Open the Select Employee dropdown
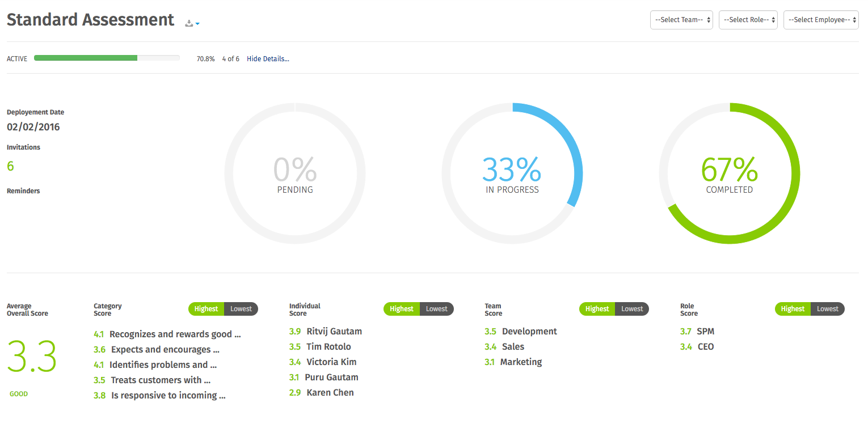This screenshot has height=441, width=868. pos(821,20)
